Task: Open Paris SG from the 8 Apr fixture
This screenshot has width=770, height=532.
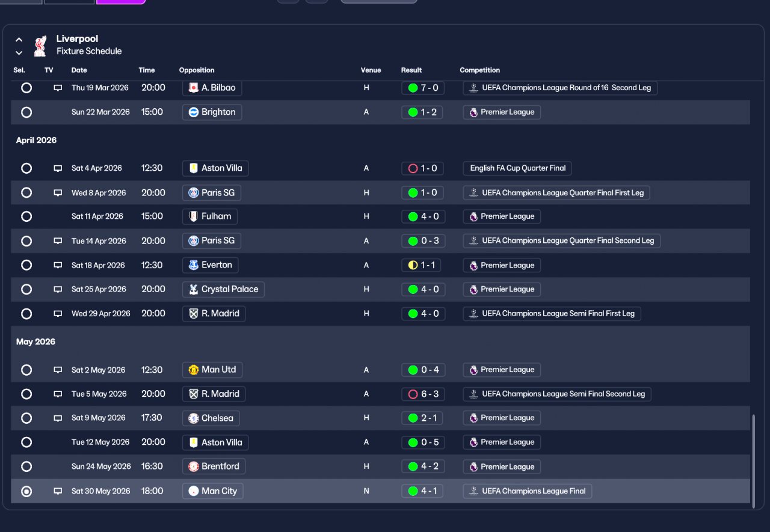Action: 212,193
